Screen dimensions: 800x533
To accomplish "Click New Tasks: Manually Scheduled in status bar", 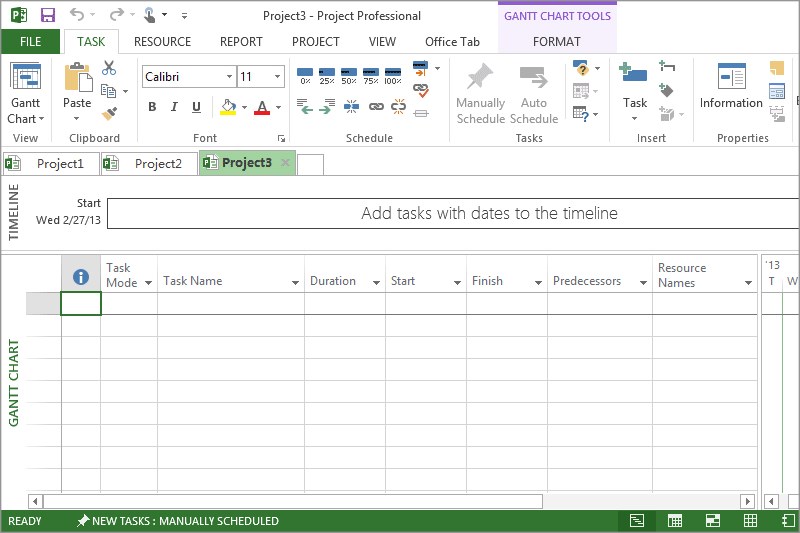I will pos(178,521).
